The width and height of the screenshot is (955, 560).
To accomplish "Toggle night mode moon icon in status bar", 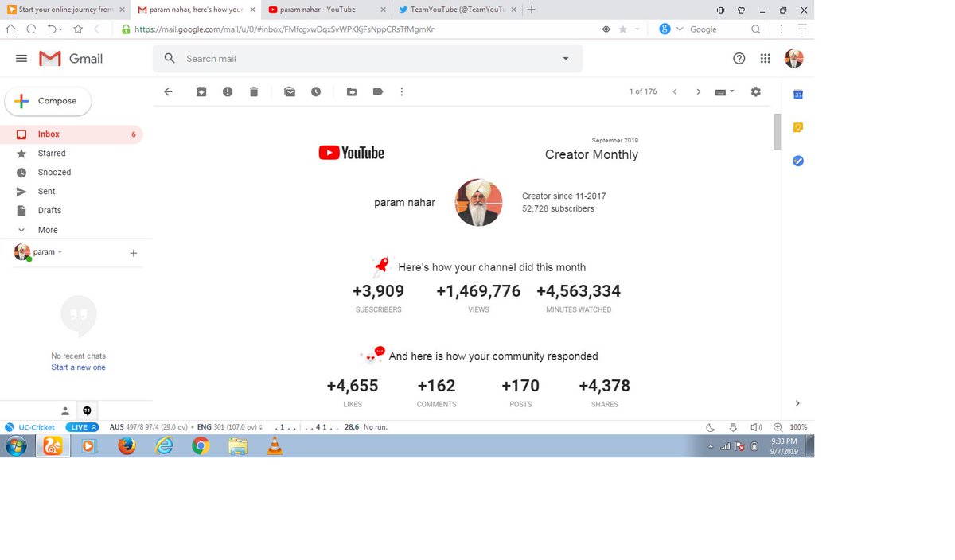I will [710, 427].
